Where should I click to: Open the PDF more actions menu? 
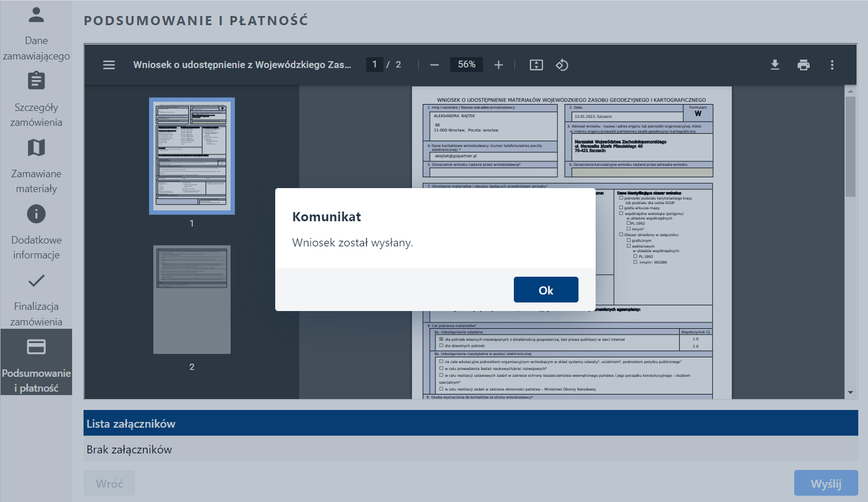click(x=832, y=65)
